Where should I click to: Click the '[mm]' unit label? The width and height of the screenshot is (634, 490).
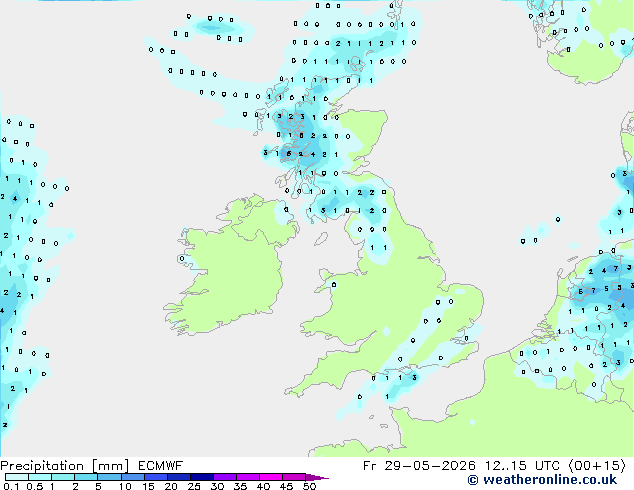110,466
